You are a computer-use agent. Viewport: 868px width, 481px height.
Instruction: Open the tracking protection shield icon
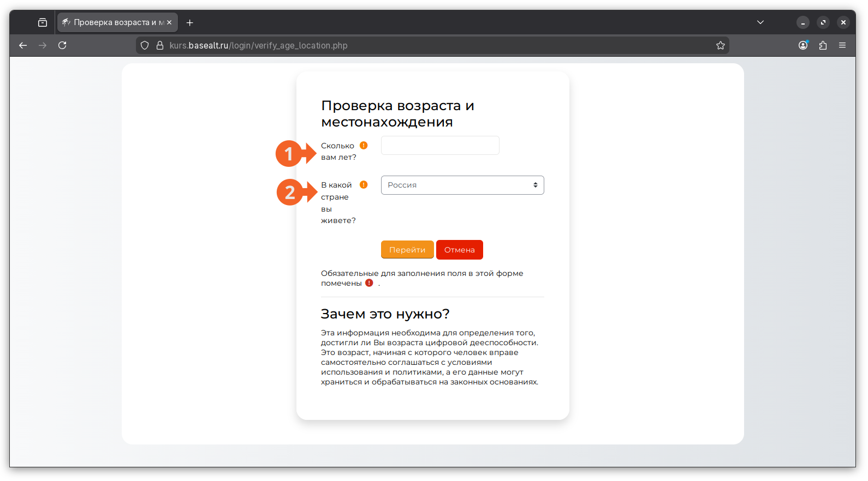pyautogui.click(x=145, y=45)
